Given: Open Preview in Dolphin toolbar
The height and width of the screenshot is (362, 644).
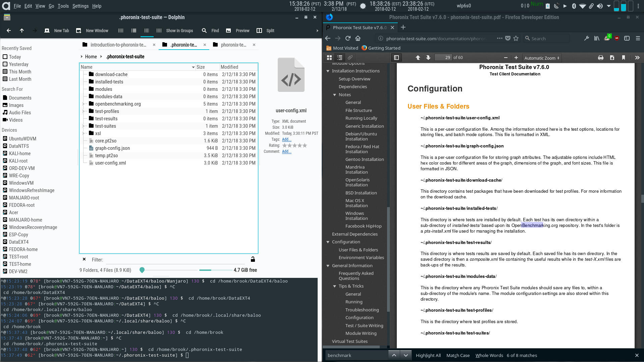Looking at the screenshot, I should click(x=237, y=31).
